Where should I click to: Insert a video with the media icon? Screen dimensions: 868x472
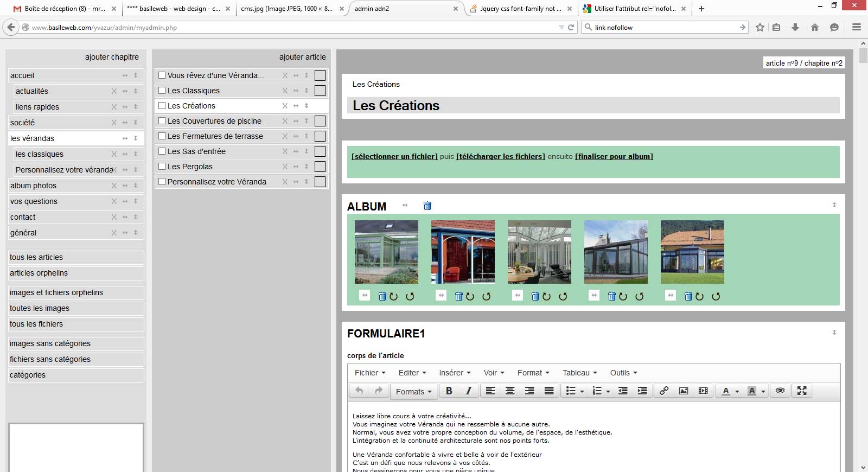703,391
